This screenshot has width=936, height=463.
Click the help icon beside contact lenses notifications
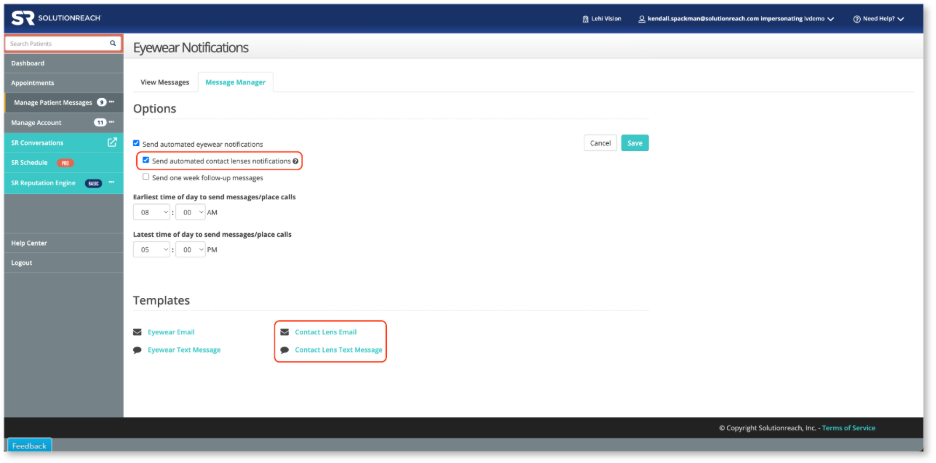296,161
